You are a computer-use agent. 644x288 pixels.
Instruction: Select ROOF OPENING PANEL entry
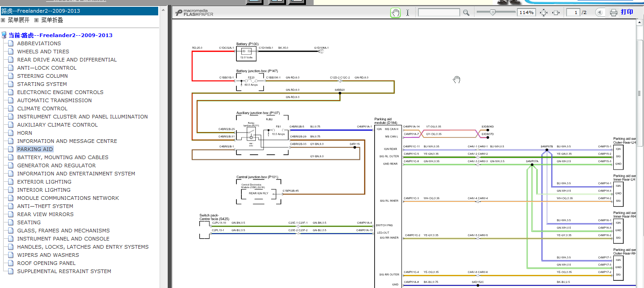[46, 263]
